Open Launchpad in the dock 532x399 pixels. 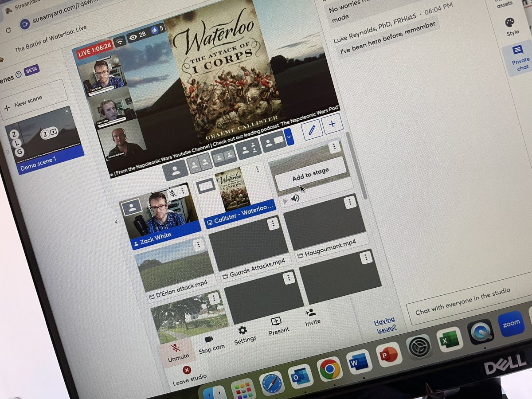243,389
